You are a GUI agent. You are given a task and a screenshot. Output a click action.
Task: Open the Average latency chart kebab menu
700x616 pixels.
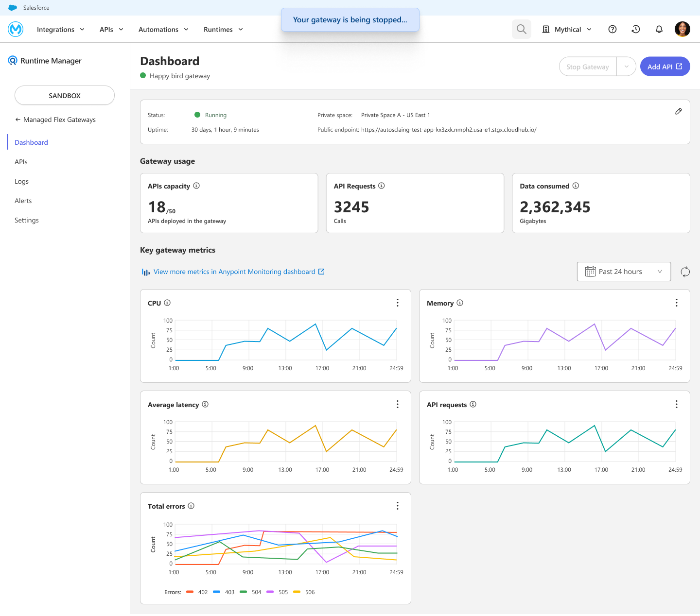(398, 404)
